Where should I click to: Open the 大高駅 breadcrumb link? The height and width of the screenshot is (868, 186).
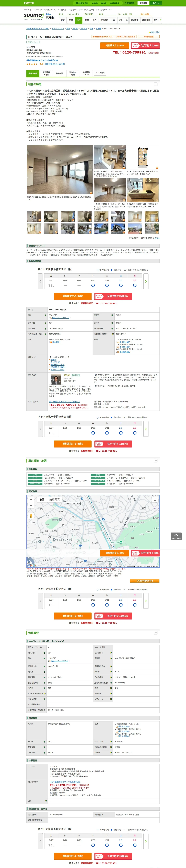[98, 29]
